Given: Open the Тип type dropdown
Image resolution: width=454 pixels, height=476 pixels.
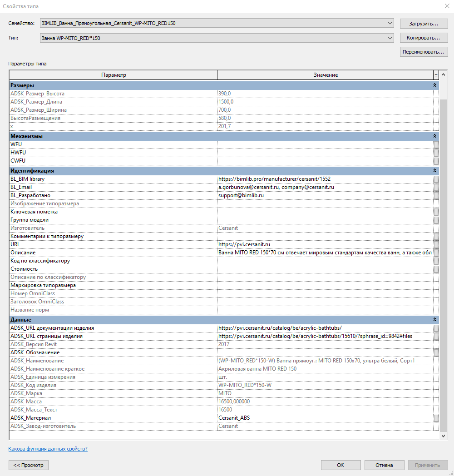Looking at the screenshot, I should point(390,38).
